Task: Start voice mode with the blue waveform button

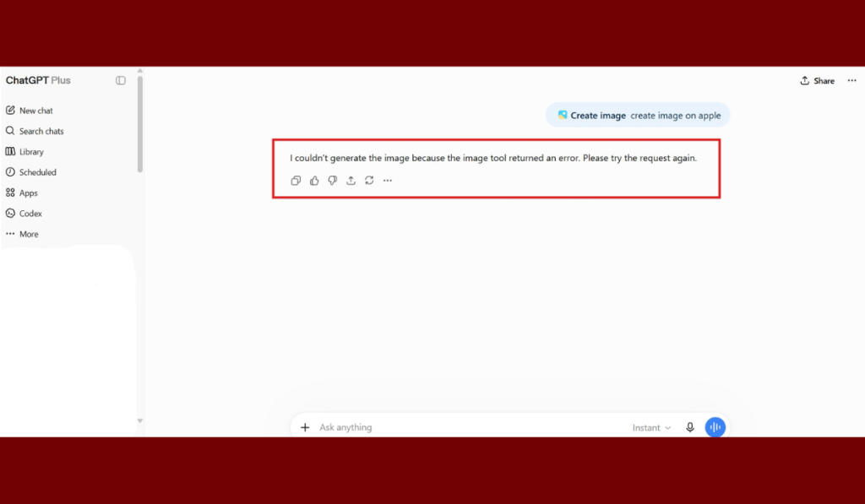Action: click(715, 427)
